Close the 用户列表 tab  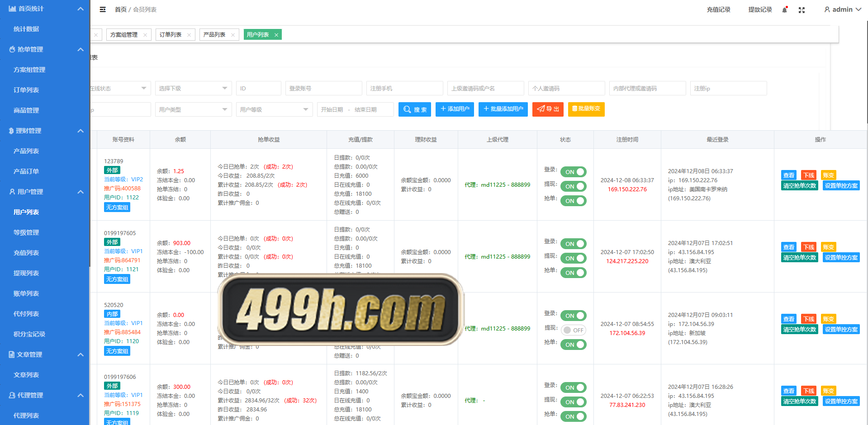[276, 35]
